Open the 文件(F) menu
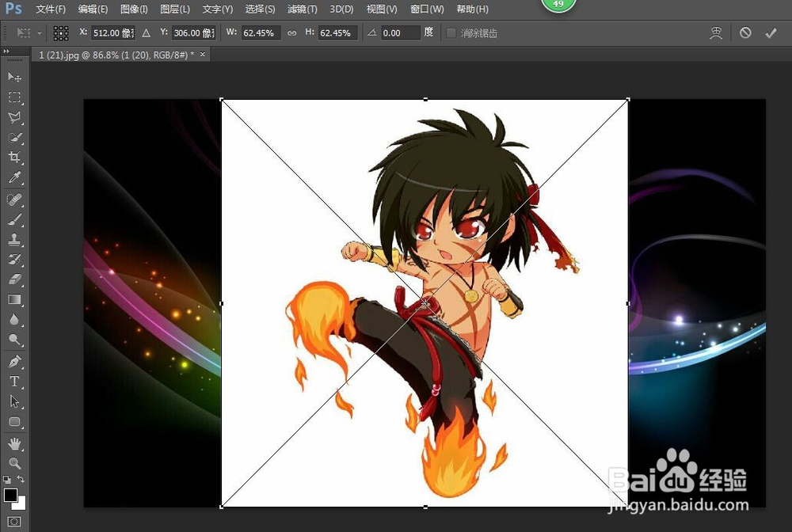Image resolution: width=792 pixels, height=532 pixels. coord(51,9)
